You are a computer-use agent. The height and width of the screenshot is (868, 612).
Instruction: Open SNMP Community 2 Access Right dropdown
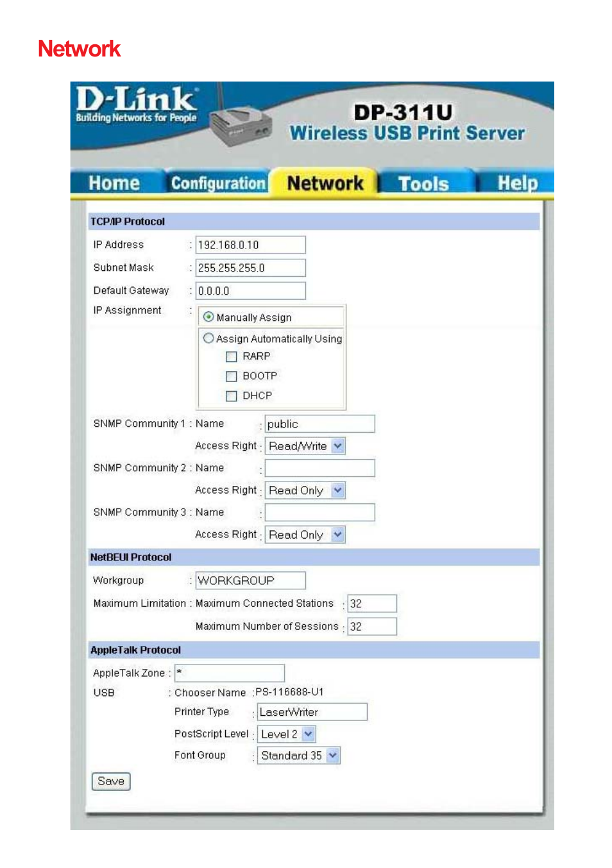(305, 490)
